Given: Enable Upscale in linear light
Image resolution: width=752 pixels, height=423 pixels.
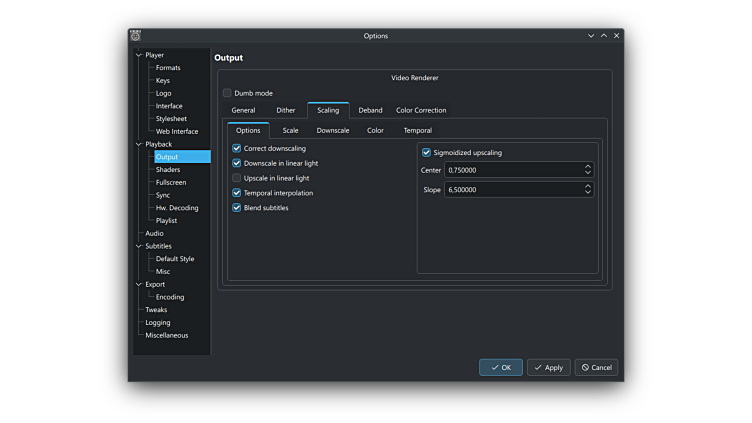Looking at the screenshot, I should (237, 178).
